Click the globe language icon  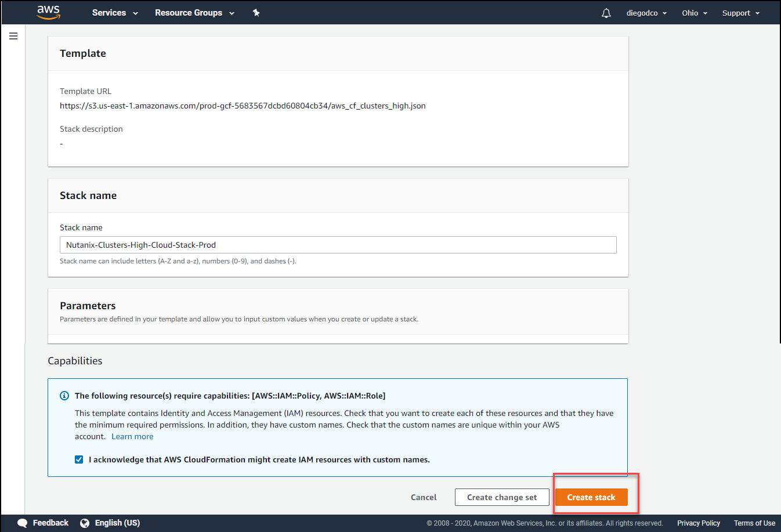pos(85,523)
